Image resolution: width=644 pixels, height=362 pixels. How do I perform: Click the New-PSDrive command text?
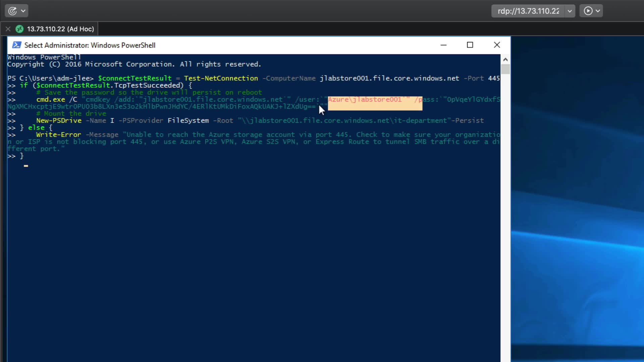click(59, 120)
